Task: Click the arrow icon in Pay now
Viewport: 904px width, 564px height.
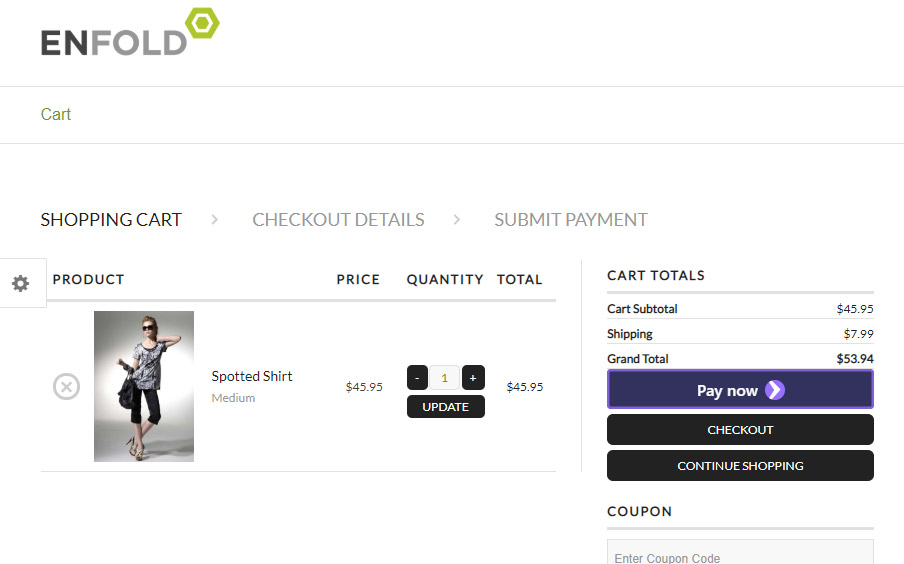Action: click(x=775, y=390)
